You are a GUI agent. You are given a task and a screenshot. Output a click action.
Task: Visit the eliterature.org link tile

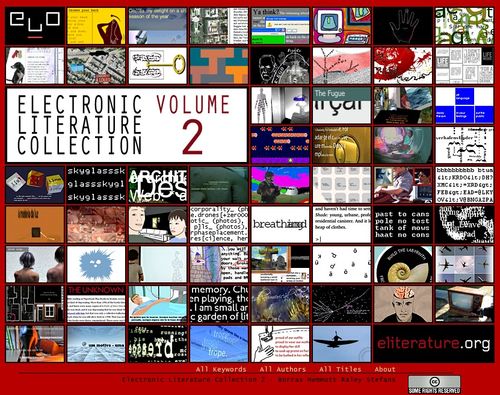coord(434,344)
